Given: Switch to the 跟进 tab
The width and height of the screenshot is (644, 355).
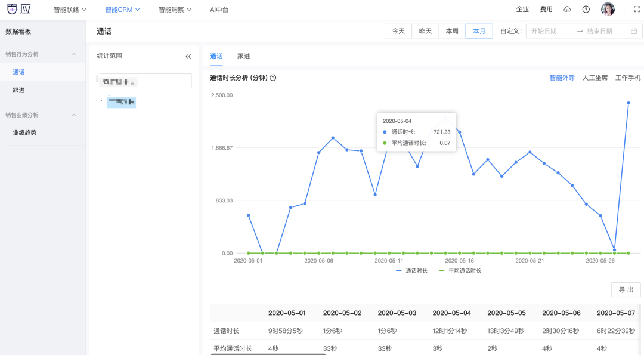Looking at the screenshot, I should pos(243,56).
